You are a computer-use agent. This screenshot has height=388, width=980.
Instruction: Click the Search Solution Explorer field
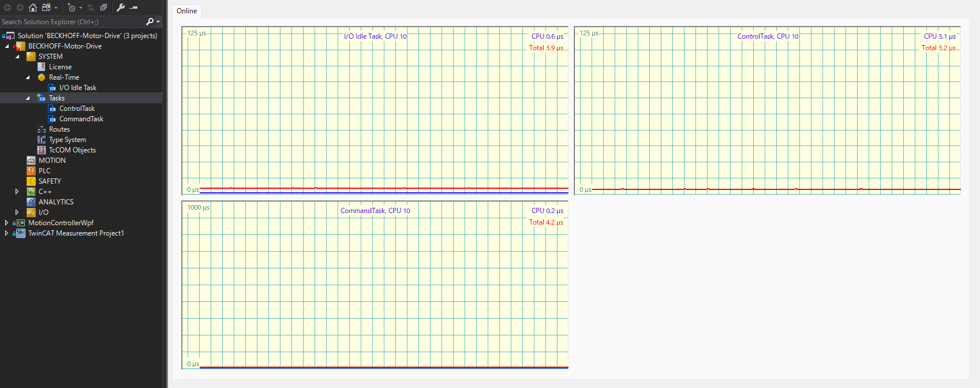(x=69, y=22)
